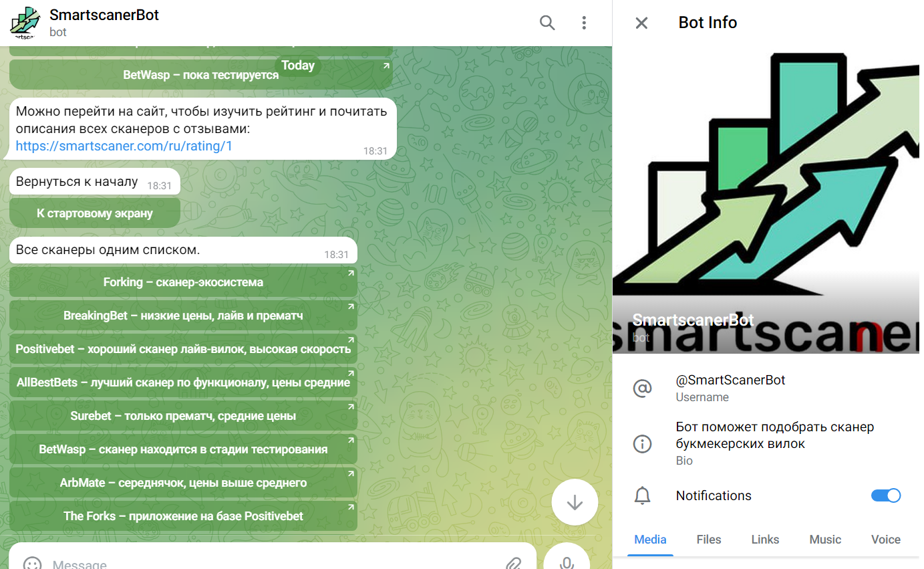Open 'ArbMate – середнячок, цены выше среднего'
Screen dimensions: 924x569
(183, 483)
